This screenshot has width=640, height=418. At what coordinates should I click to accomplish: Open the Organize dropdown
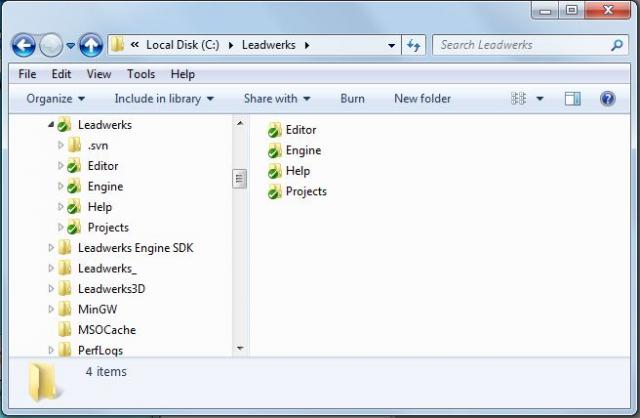[x=56, y=98]
